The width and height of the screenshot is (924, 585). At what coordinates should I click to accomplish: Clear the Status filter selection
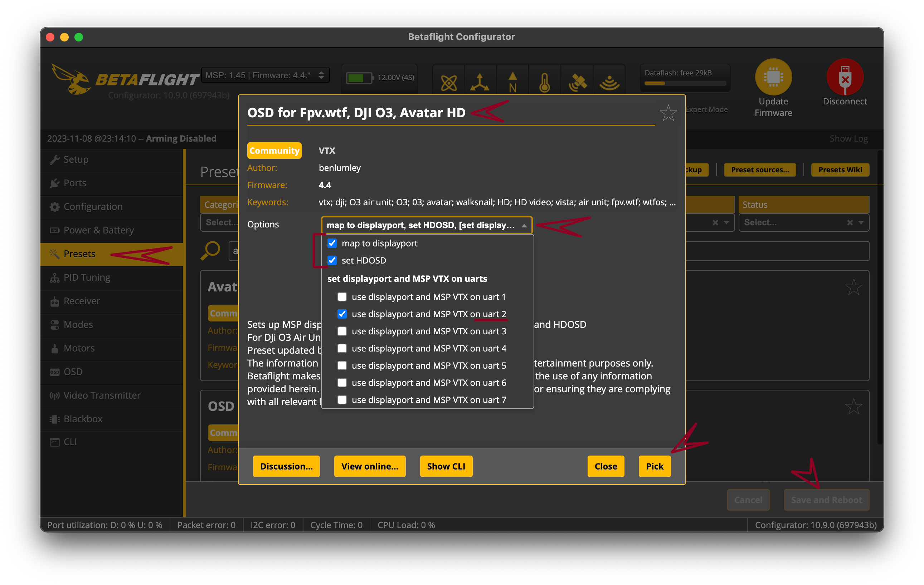(x=850, y=223)
